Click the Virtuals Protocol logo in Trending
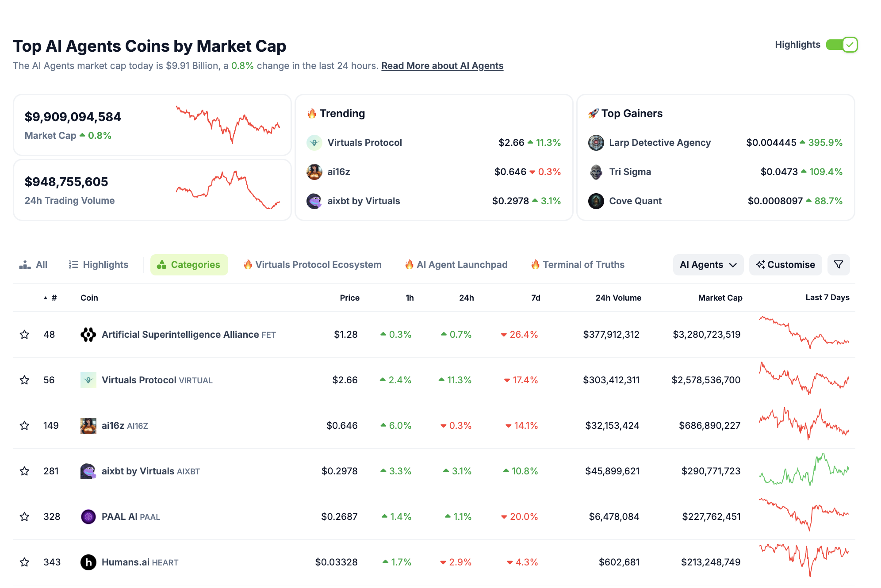 coord(314,143)
